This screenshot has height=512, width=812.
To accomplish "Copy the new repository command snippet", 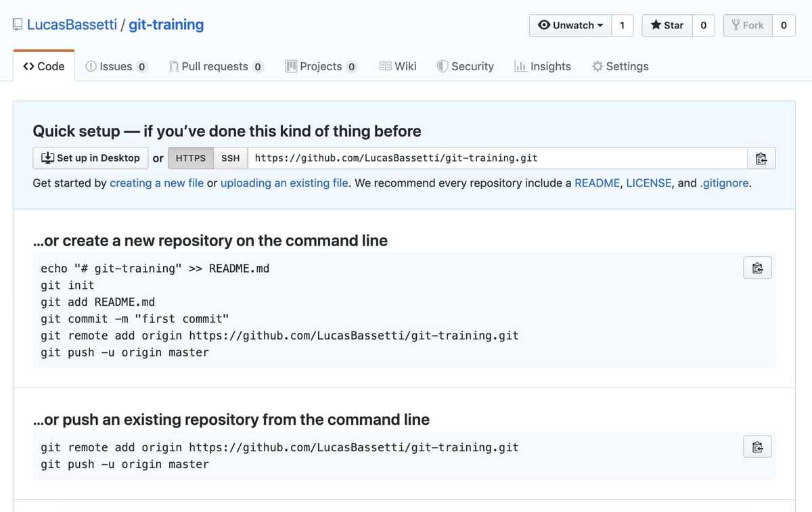I will click(757, 268).
